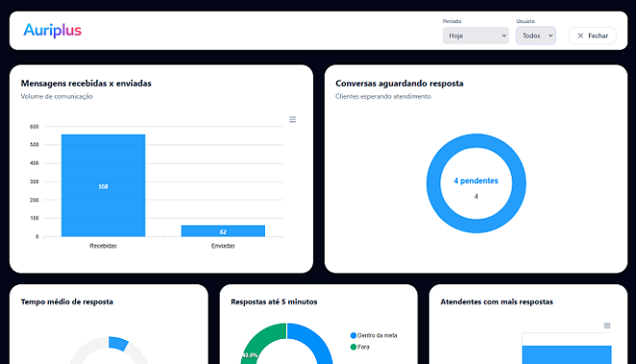Click the 'Respostas até 5 minutos' title

click(274, 301)
